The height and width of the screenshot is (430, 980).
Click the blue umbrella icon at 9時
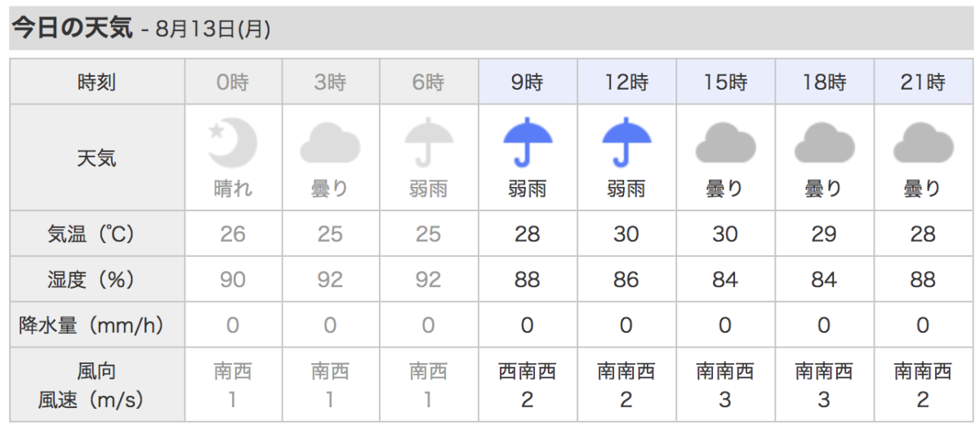(x=528, y=144)
